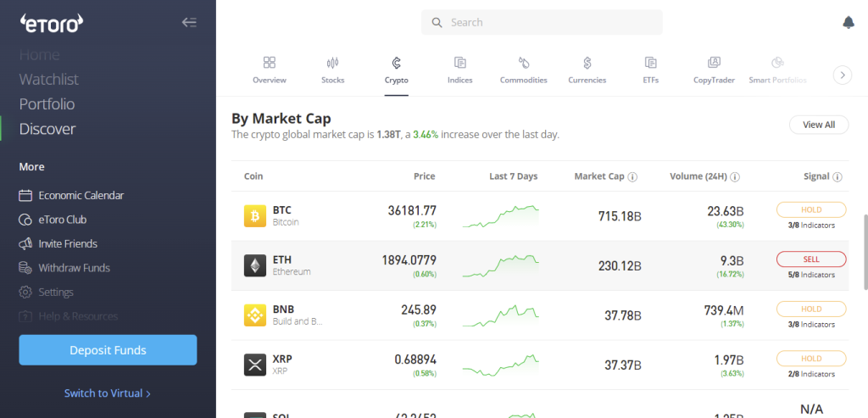This screenshot has width=868, height=418.
Task: Open the ETFs tab label
Action: coord(650,80)
